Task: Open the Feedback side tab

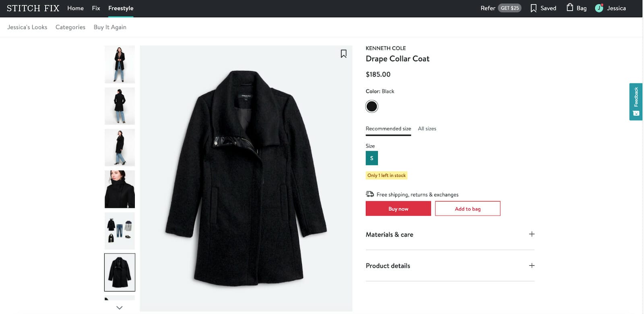Action: 636,102
